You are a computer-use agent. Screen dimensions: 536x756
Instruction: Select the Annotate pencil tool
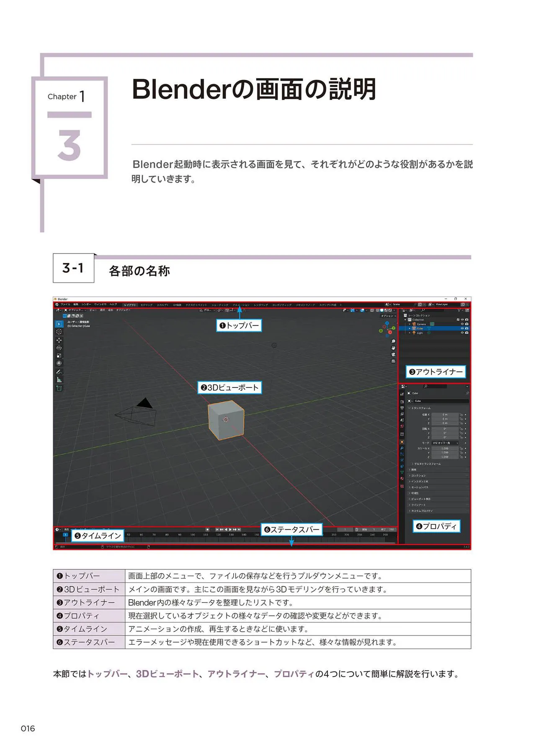[x=59, y=372]
